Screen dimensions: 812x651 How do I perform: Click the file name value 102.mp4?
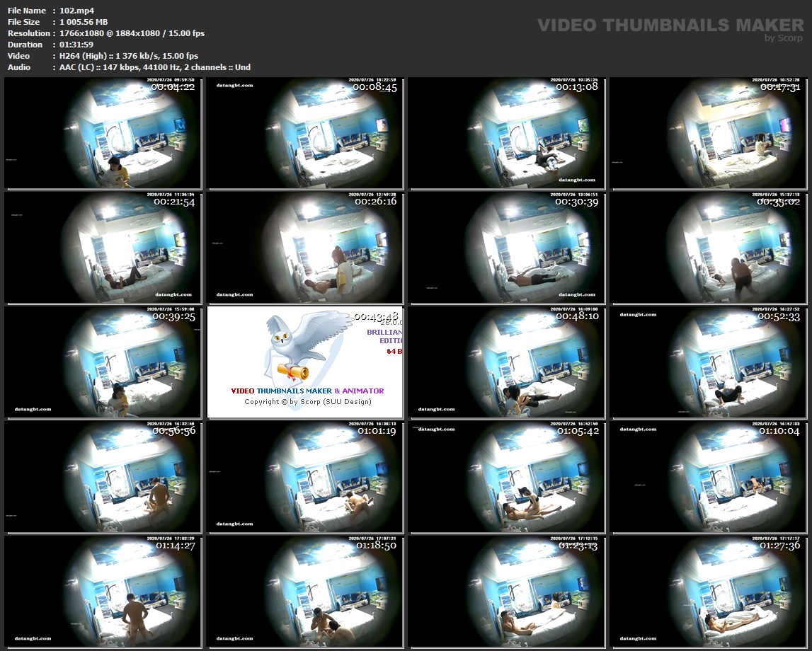pos(76,11)
